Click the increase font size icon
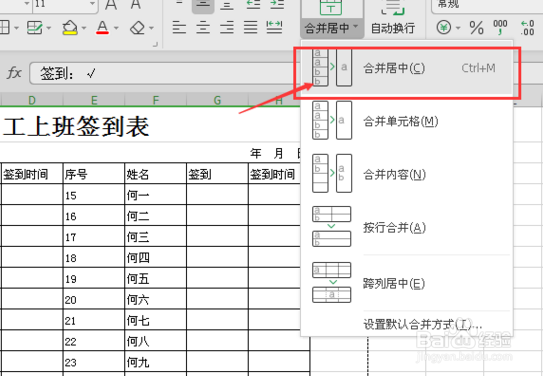 coord(111,3)
